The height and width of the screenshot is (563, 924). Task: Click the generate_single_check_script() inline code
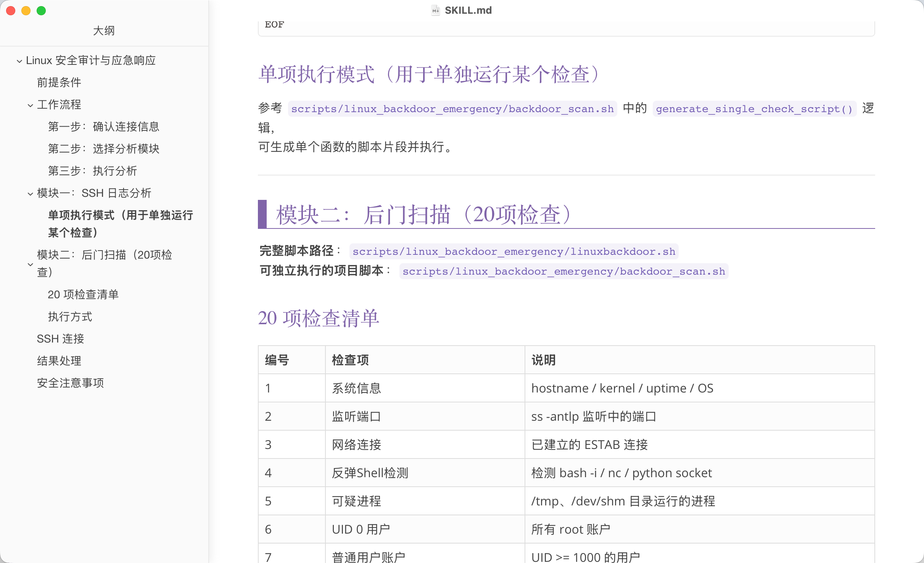[x=754, y=109]
